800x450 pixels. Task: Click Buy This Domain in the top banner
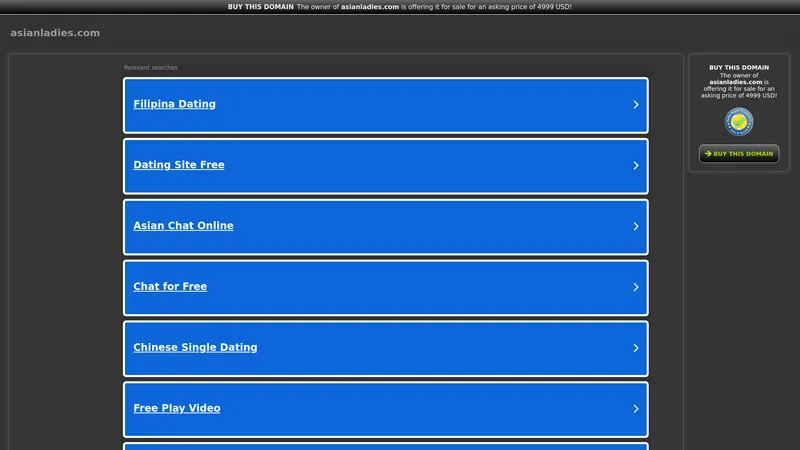click(260, 7)
